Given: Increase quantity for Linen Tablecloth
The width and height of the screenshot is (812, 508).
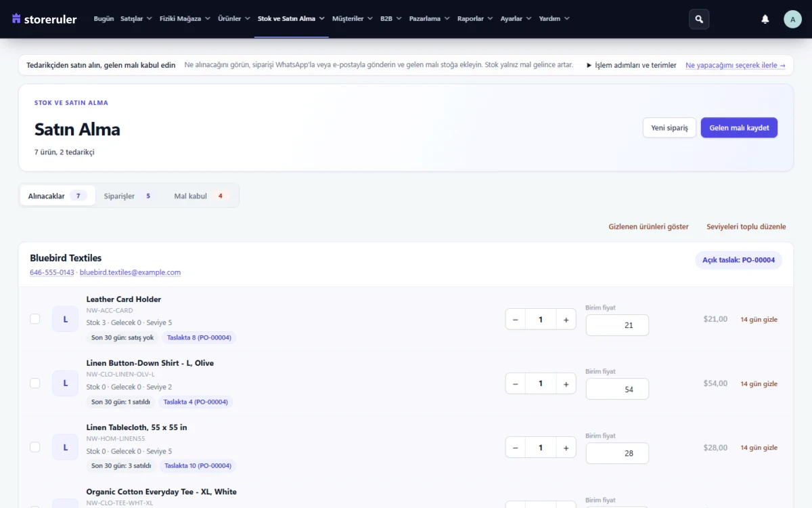Looking at the screenshot, I should [566, 448].
